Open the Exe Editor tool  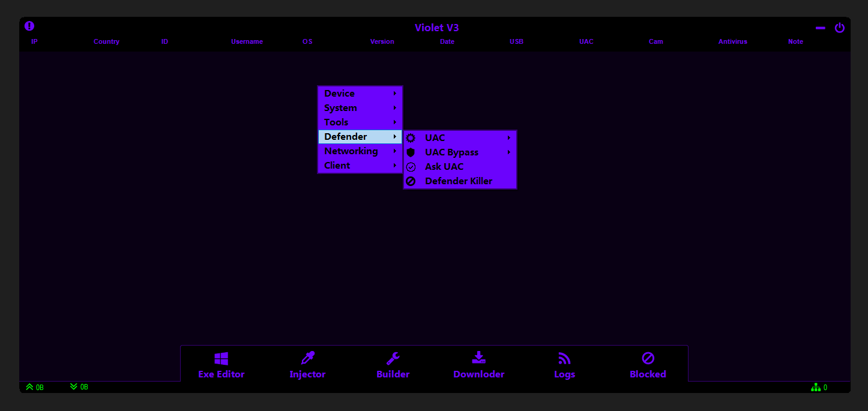tap(221, 364)
